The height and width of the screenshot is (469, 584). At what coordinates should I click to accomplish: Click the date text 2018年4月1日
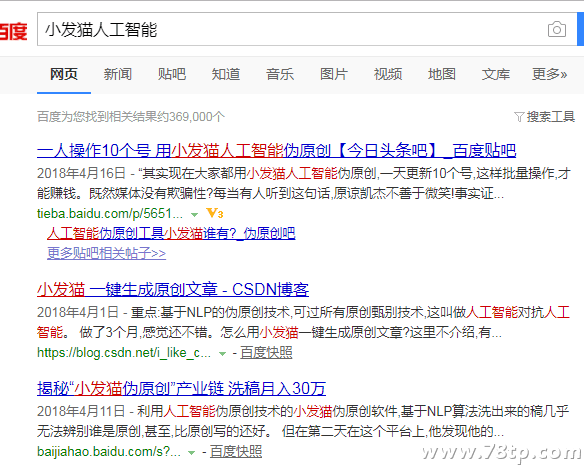coord(77,312)
